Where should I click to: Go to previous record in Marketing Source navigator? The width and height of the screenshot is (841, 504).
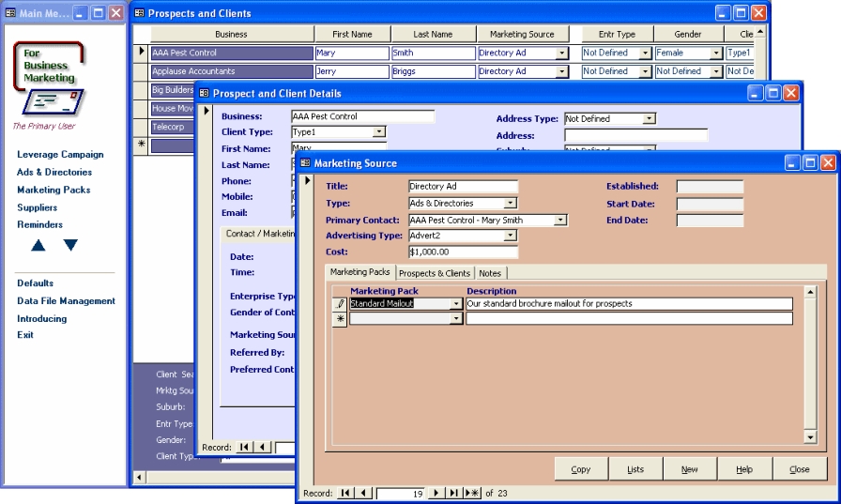click(x=363, y=493)
